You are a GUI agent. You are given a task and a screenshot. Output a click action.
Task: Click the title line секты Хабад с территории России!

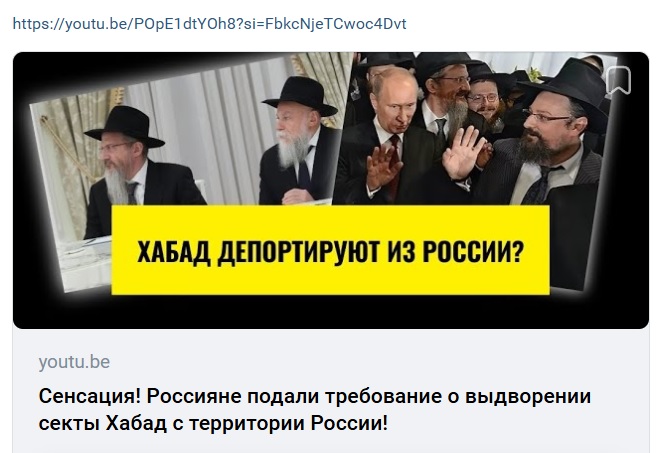pyautogui.click(x=213, y=423)
